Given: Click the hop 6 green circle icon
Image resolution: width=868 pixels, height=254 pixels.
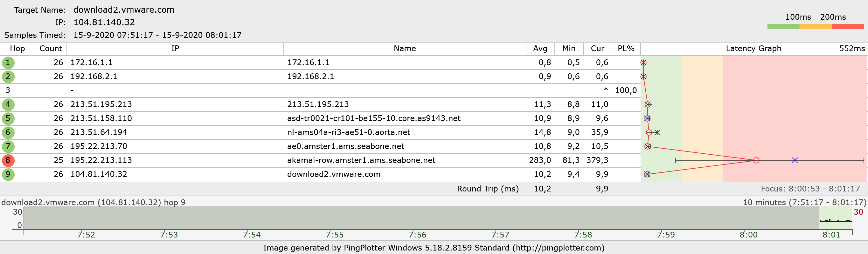Looking at the screenshot, I should pos(8,132).
